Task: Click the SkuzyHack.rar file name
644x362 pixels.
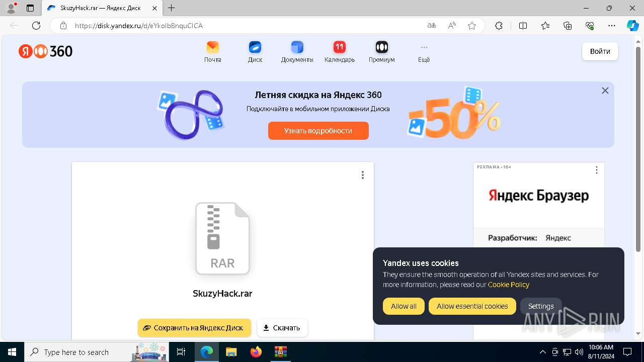Action: (x=222, y=294)
